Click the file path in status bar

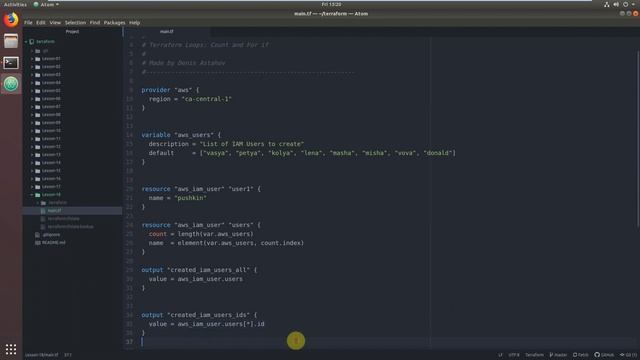point(42,355)
